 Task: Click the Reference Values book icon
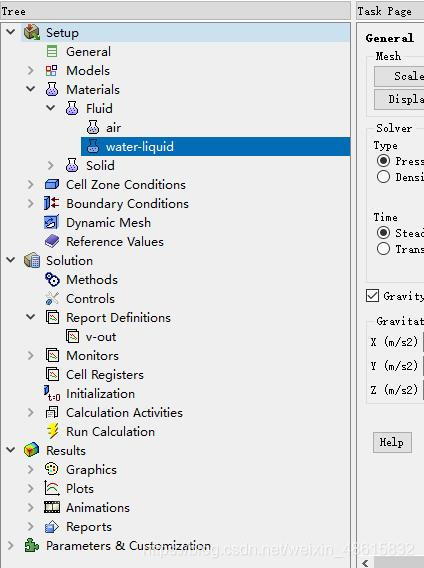tap(52, 241)
